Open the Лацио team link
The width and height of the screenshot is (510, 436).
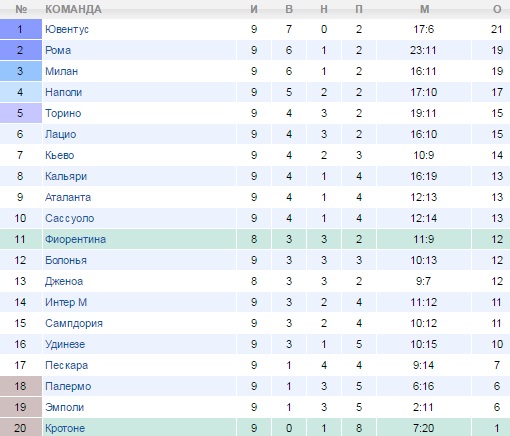click(61, 134)
